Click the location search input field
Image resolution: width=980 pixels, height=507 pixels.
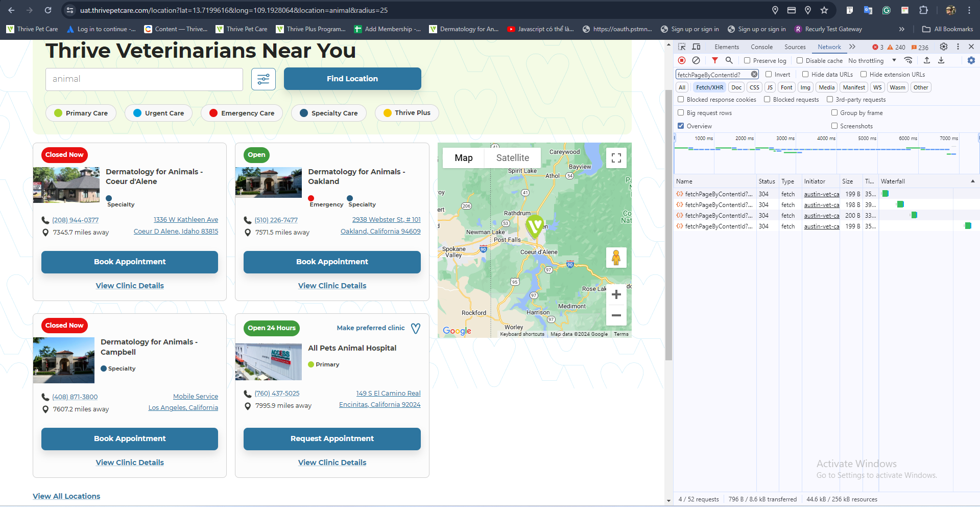(144, 79)
